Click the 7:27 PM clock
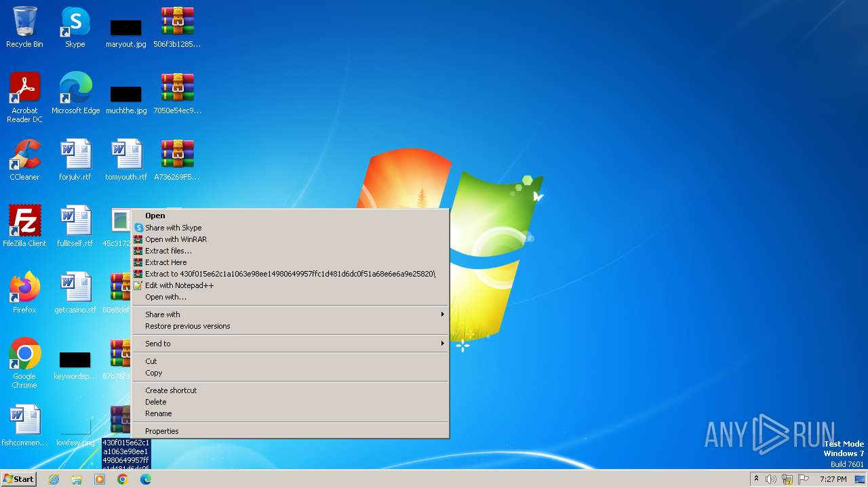This screenshot has width=868, height=488. point(833,479)
